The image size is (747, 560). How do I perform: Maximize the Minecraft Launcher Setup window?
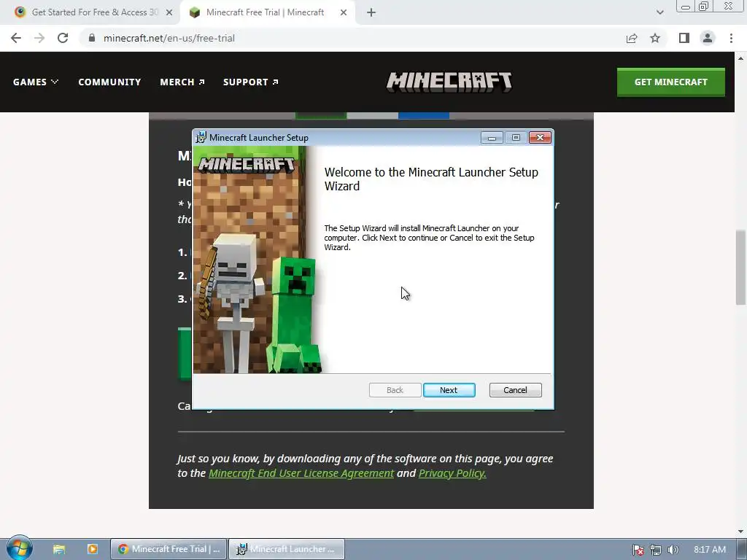pyautogui.click(x=516, y=138)
